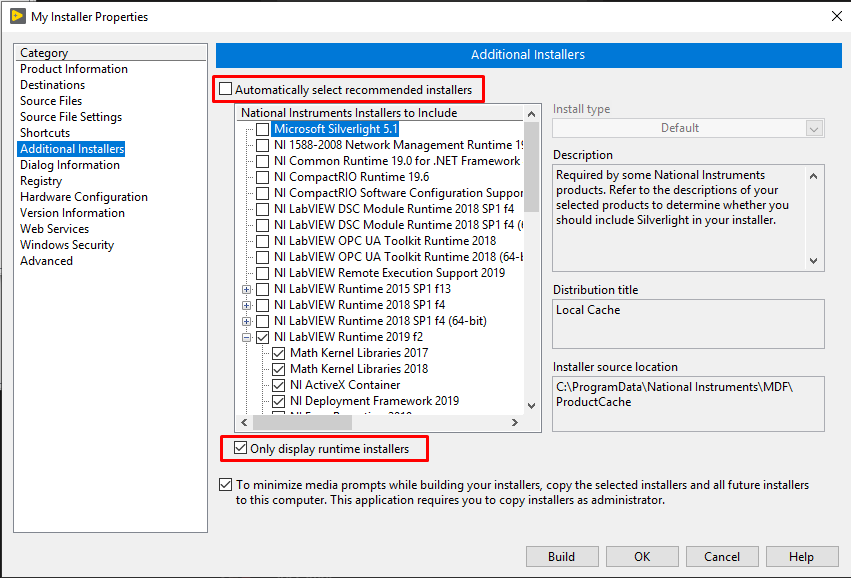
Task: Expand NI LabVIEW Runtime 2015 SP1 f13
Action: (246, 289)
